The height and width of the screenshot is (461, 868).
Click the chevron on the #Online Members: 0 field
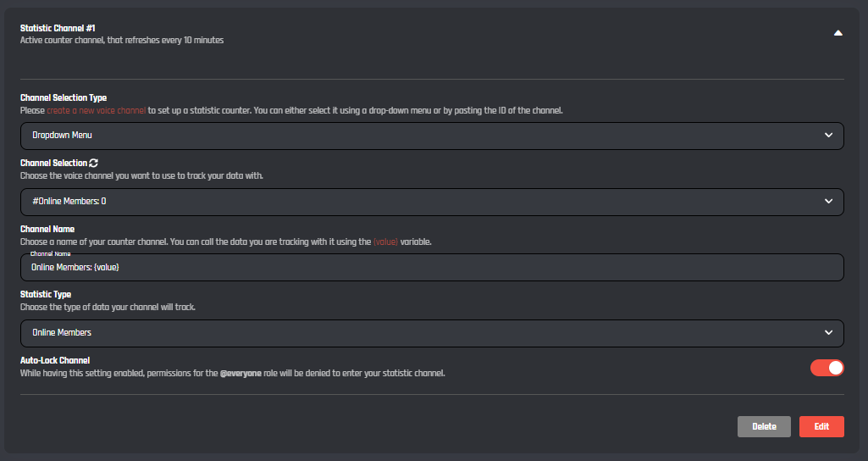click(x=828, y=201)
